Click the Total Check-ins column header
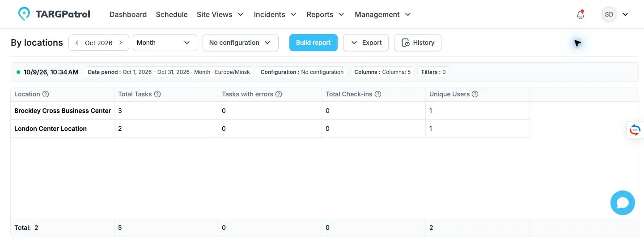 click(374, 94)
